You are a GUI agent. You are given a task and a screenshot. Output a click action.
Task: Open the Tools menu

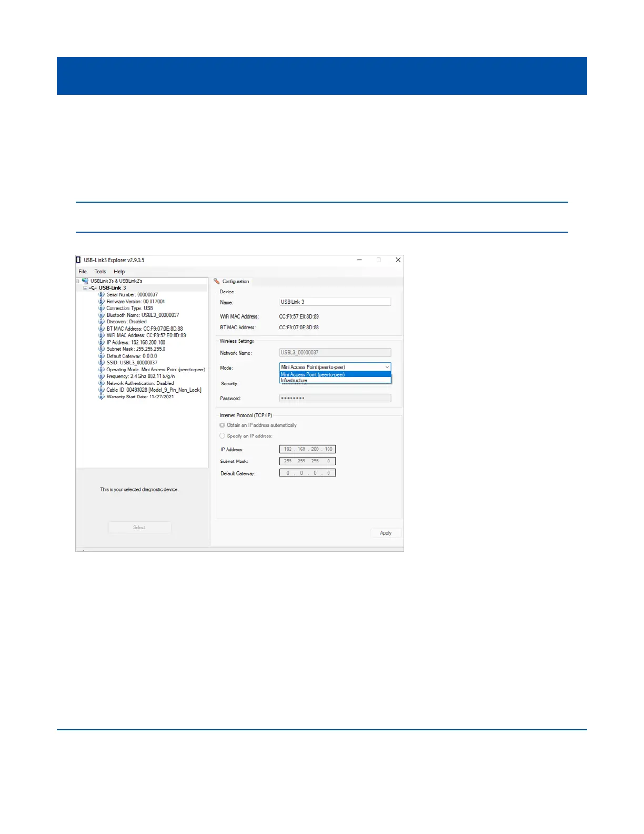tap(100, 272)
